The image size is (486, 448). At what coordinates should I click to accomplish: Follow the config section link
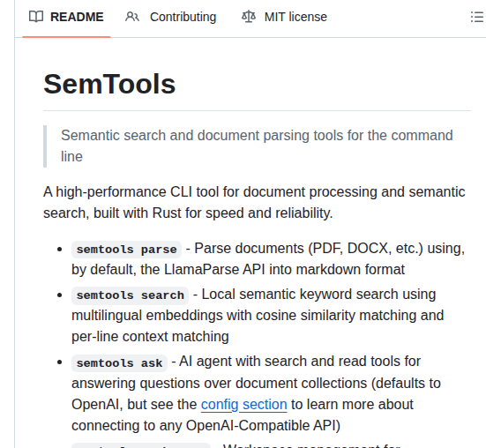click(244, 404)
